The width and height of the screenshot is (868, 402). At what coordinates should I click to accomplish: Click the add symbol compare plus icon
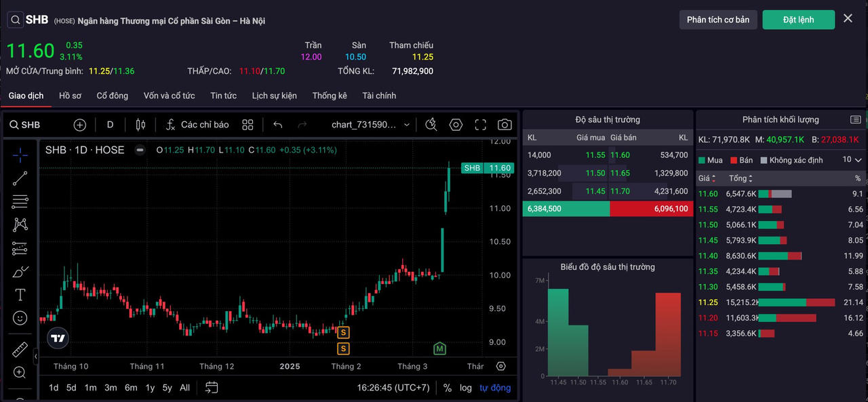(80, 125)
